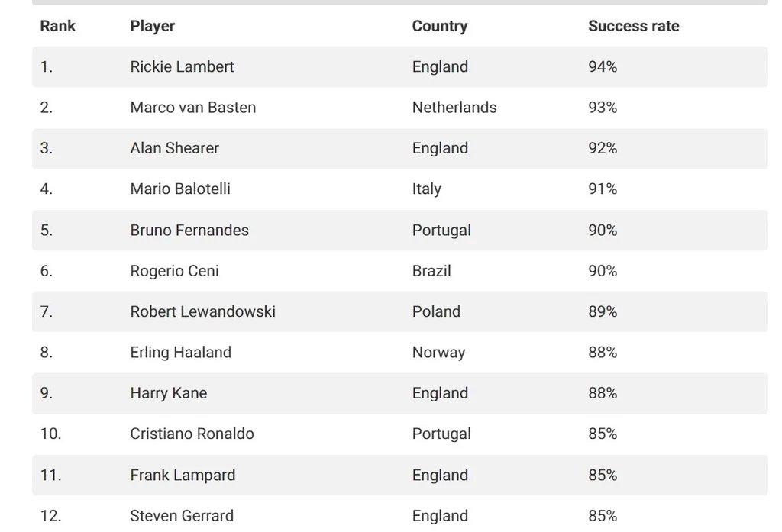Click the Country column header

coord(439,26)
